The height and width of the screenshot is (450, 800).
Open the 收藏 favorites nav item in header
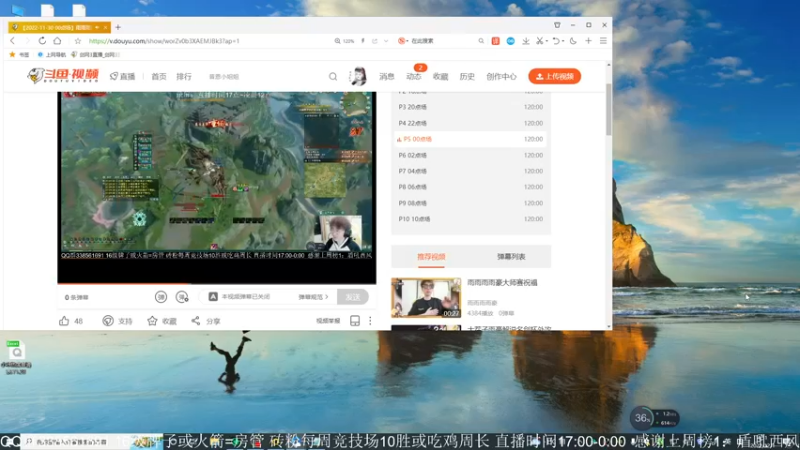440,77
